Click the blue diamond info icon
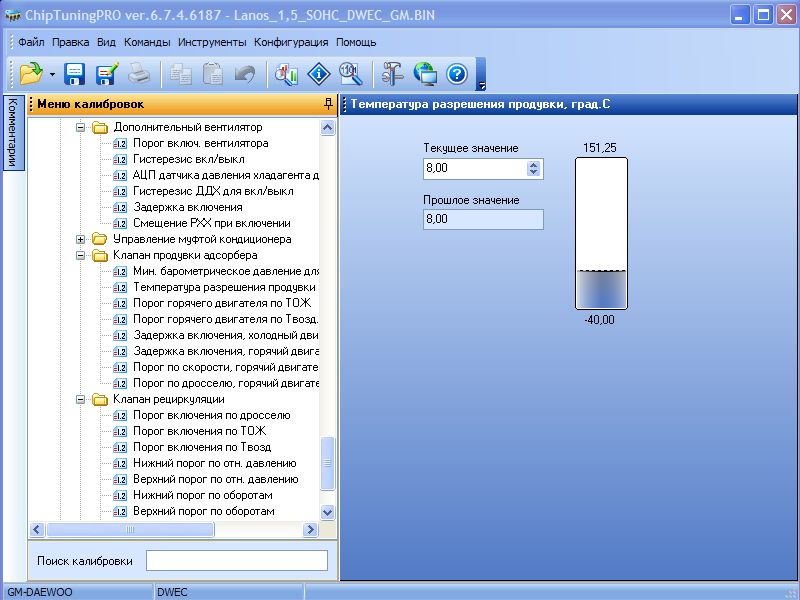Viewport: 800px width, 600px height. [x=318, y=73]
